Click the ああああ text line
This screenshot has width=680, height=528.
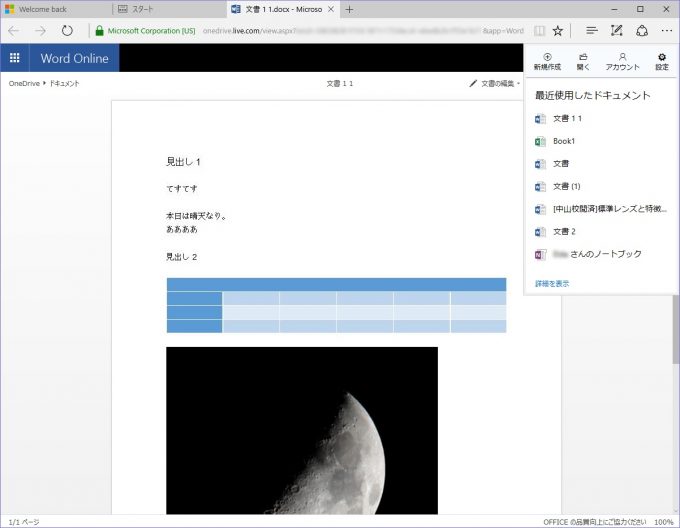click(x=182, y=229)
